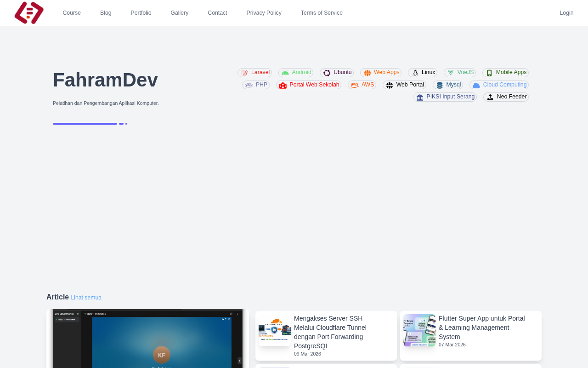Click the Ubuntu tag icon

tap(327, 73)
